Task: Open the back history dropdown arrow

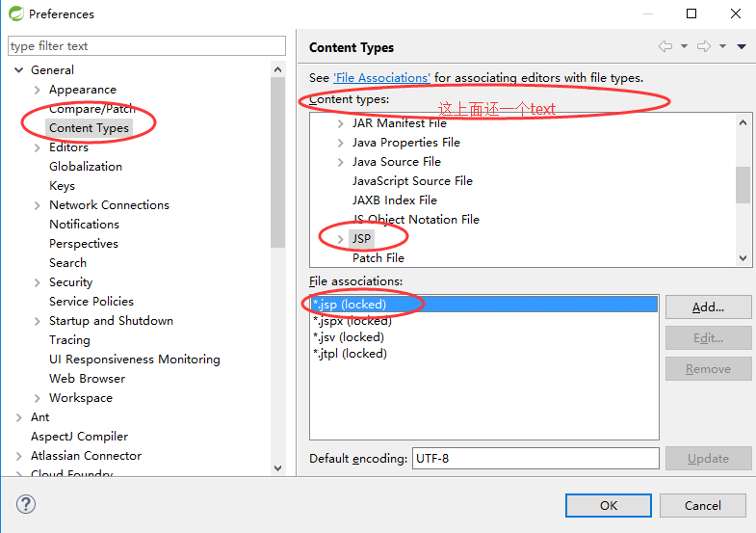Action: [684, 46]
